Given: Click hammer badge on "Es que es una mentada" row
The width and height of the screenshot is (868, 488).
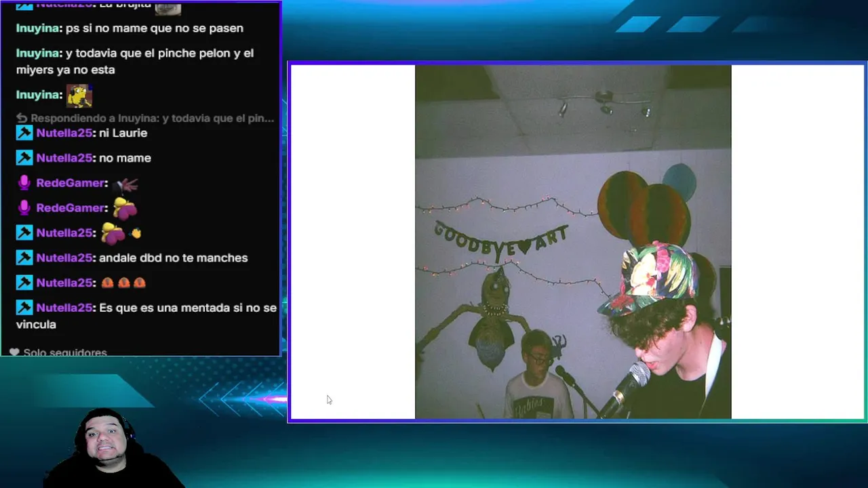Looking at the screenshot, I should 24,308.
